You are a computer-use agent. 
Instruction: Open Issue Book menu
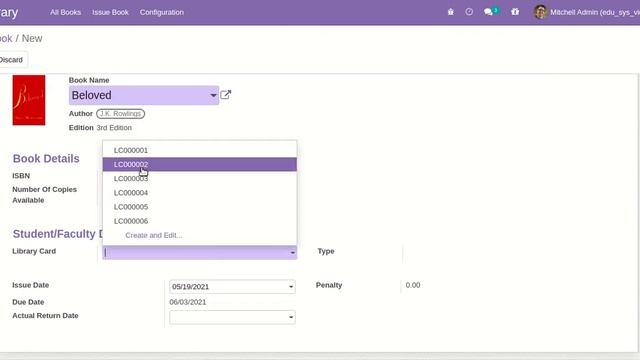(x=110, y=12)
